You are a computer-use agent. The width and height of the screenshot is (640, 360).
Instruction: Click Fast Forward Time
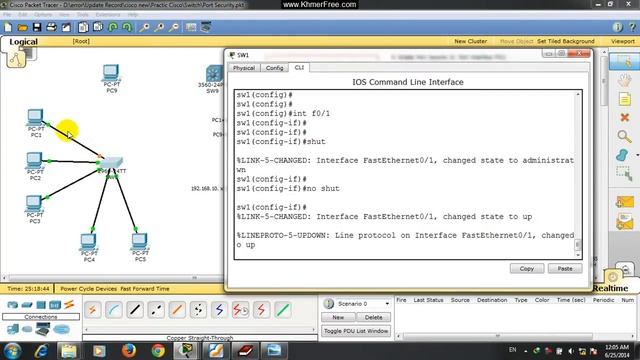point(144,289)
